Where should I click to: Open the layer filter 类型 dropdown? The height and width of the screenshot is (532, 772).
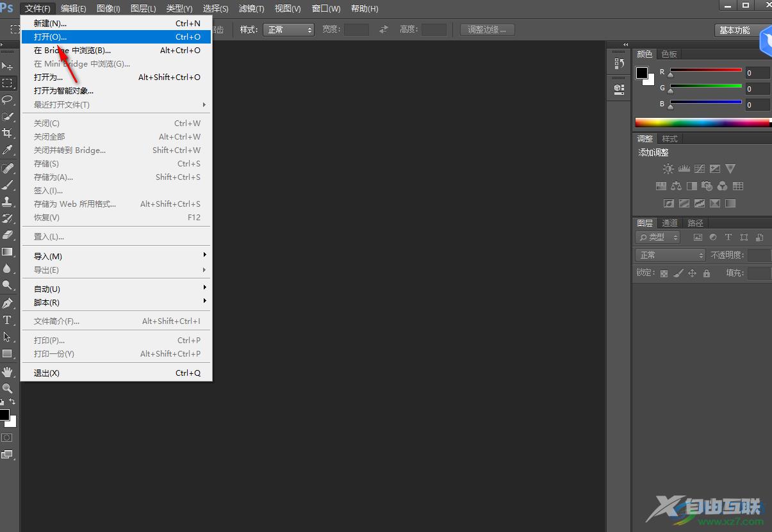point(658,237)
